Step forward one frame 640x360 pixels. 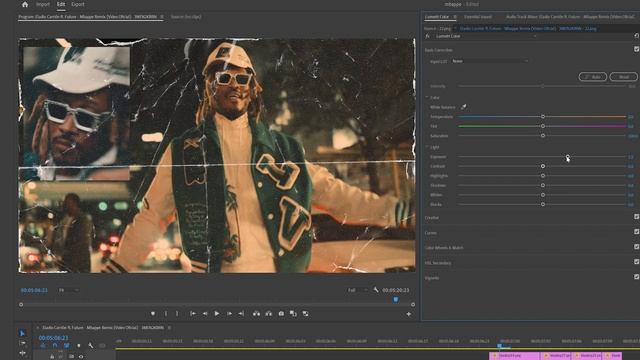tap(229, 313)
